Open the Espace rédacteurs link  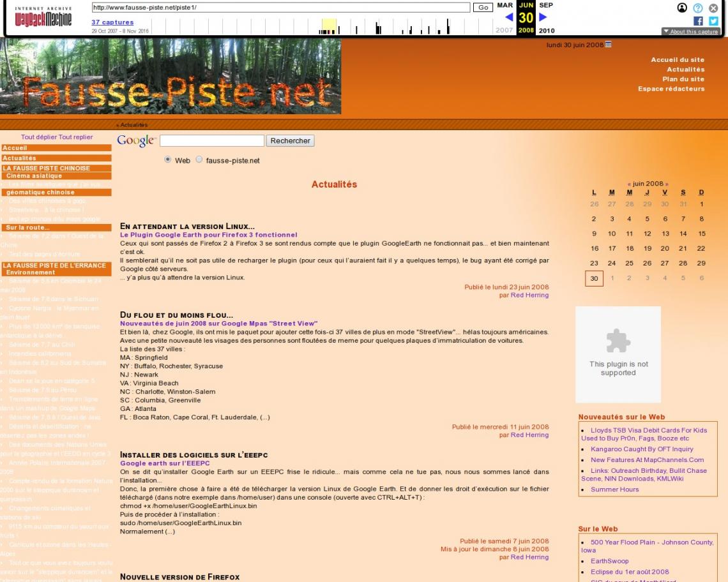coord(671,89)
